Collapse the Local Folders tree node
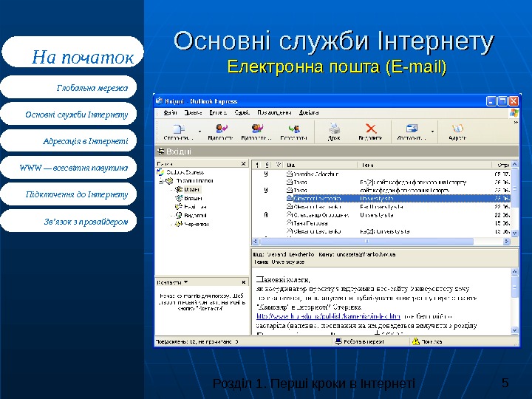 (161, 181)
